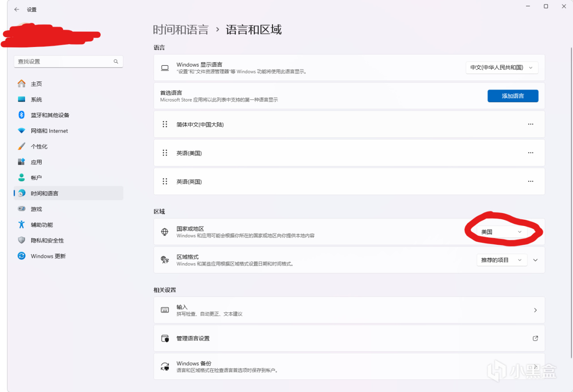The image size is (573, 392).
Task: Click the Bluetooth icon in sidebar
Action: 21,115
